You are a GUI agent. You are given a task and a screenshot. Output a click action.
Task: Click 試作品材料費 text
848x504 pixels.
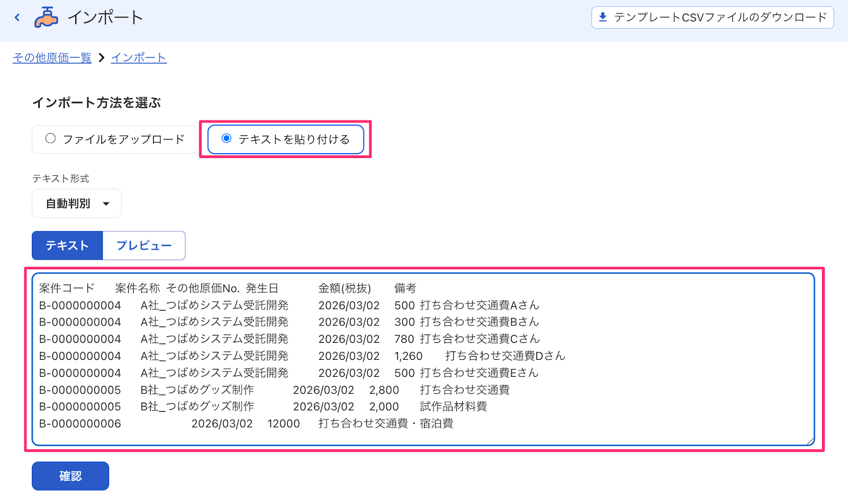pos(454,406)
